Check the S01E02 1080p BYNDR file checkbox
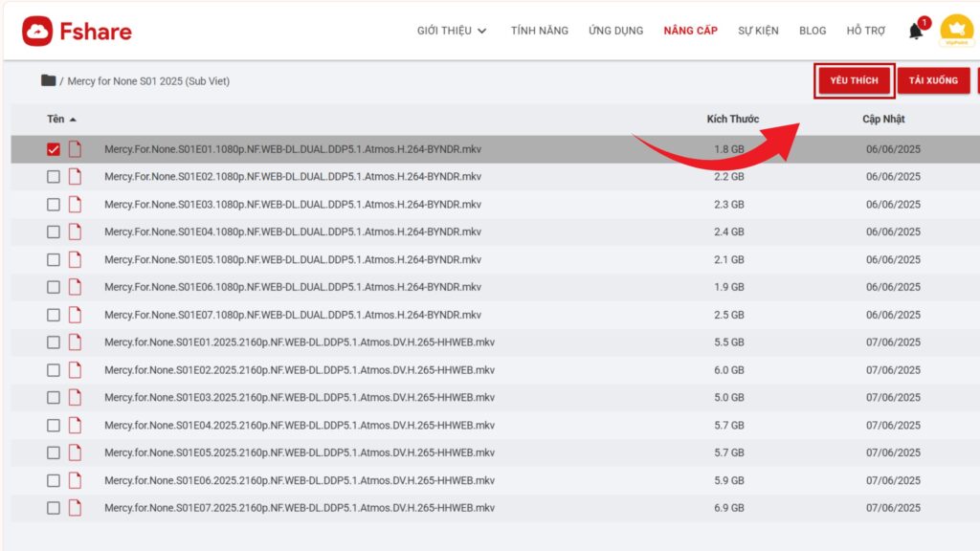 [54, 177]
